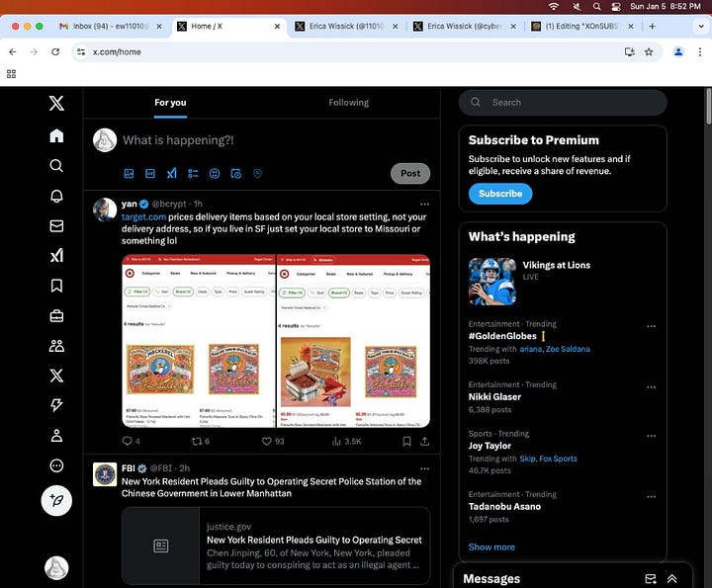Add a poll in composer
The width and height of the screenshot is (712, 588).
tap(193, 173)
